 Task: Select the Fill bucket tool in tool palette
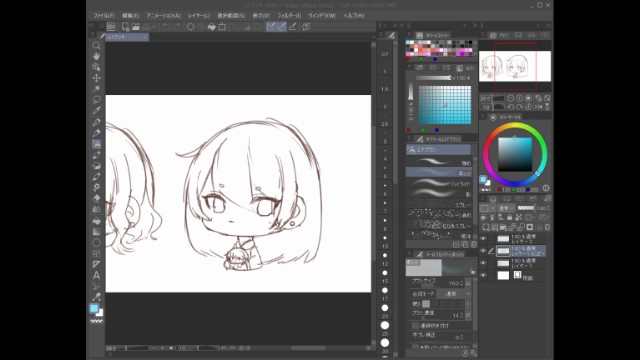point(96,221)
